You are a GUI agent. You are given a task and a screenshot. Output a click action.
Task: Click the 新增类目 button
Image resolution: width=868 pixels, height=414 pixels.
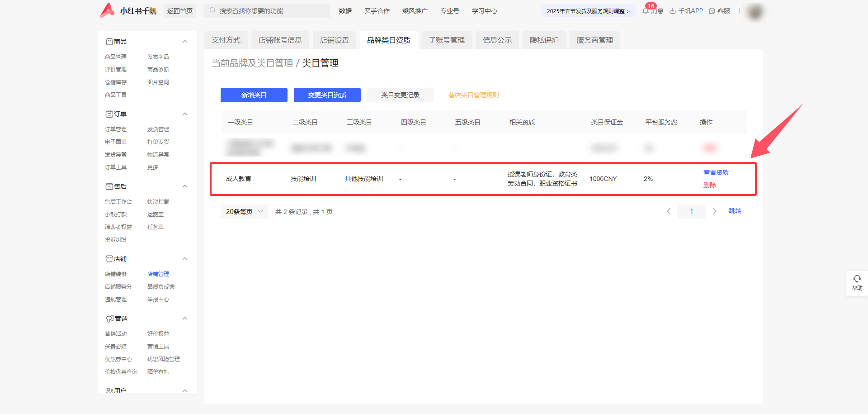click(x=254, y=95)
